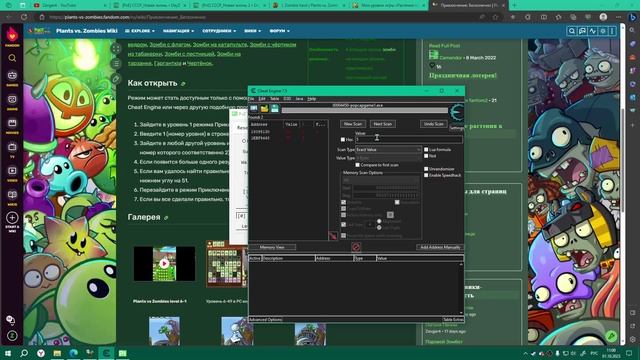Viewport: 640px width, 360px height.
Task: Open wiki discussions chat icon in header
Action: 582,31
